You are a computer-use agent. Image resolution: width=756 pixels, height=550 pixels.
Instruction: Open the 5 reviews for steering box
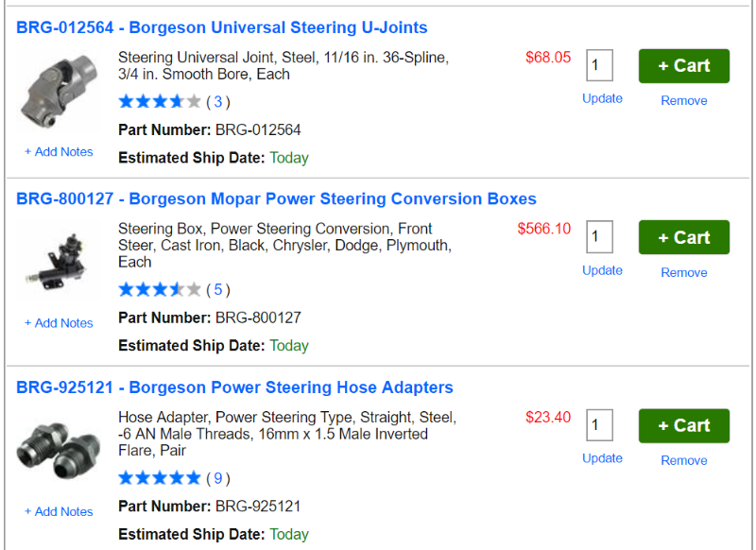[218, 290]
